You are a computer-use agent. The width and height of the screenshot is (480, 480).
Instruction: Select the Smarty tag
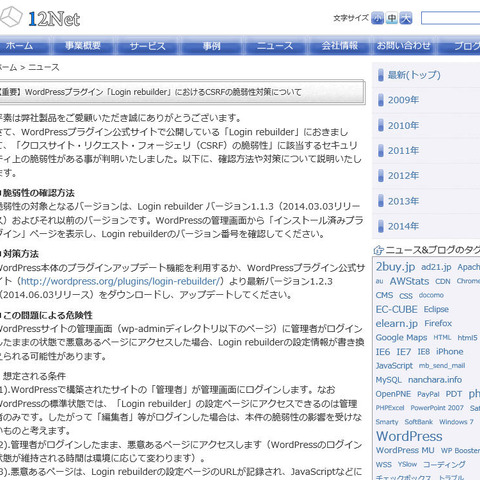[x=387, y=422]
